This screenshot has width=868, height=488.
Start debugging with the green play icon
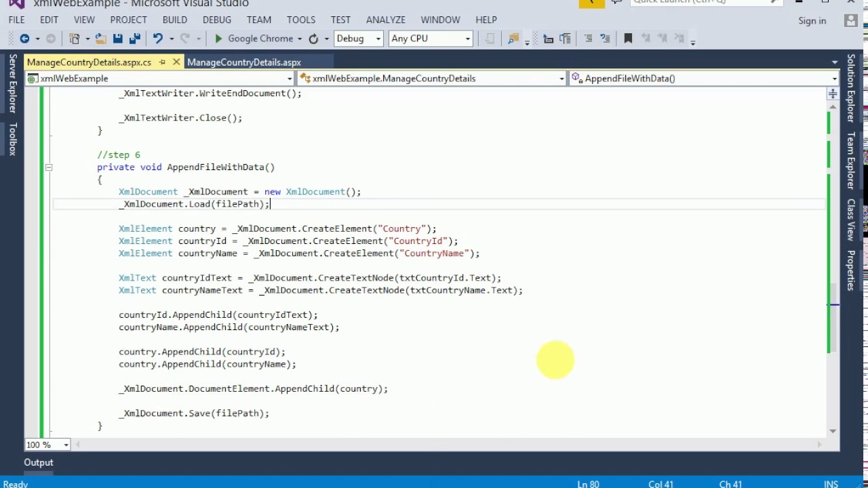(x=218, y=39)
